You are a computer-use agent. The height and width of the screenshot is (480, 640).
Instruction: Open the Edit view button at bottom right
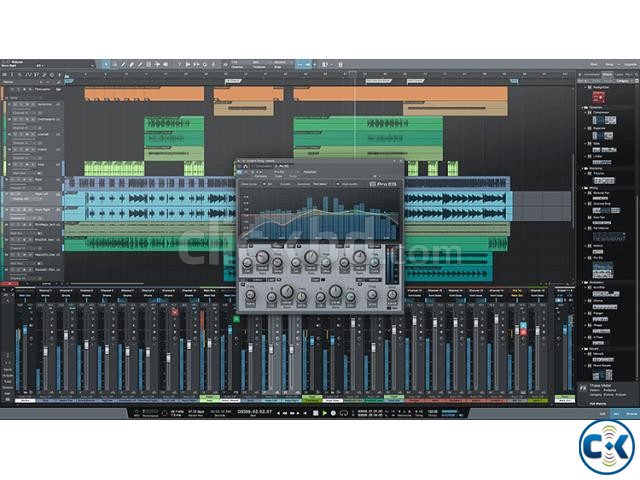point(602,413)
